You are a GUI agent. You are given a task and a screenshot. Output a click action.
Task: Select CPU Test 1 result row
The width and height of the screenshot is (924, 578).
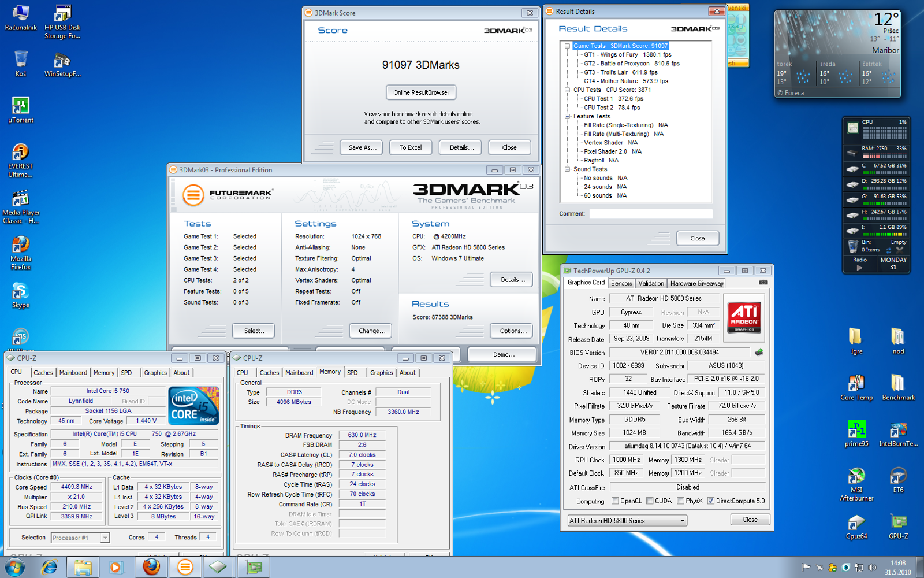(x=613, y=99)
